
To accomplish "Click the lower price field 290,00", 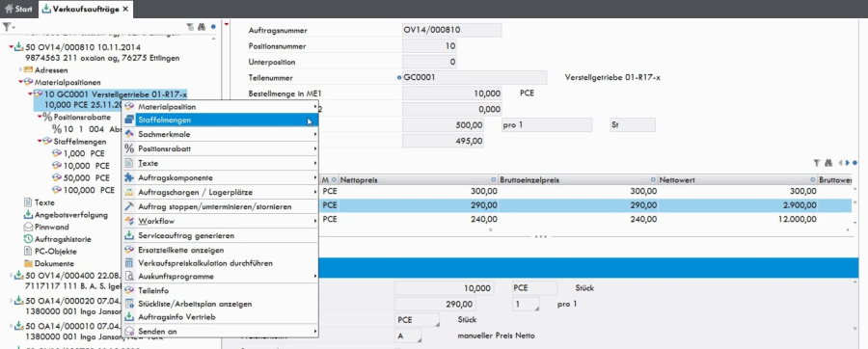I will (435, 305).
